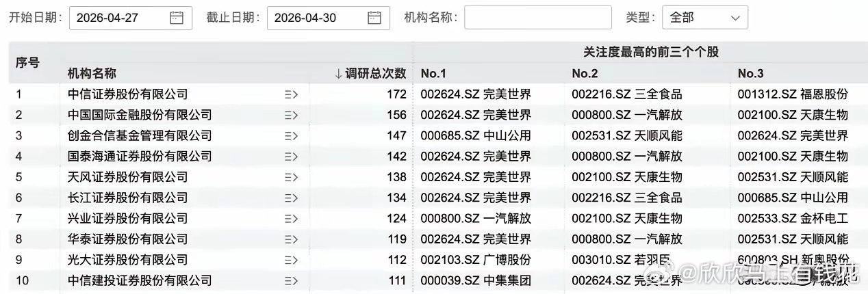868x294 pixels.
Task: Select 天风证券股份有限公司 row name
Action: (x=127, y=177)
